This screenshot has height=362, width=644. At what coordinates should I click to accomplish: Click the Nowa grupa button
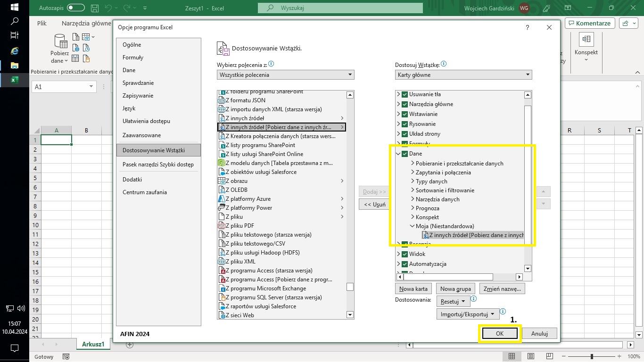pyautogui.click(x=455, y=288)
